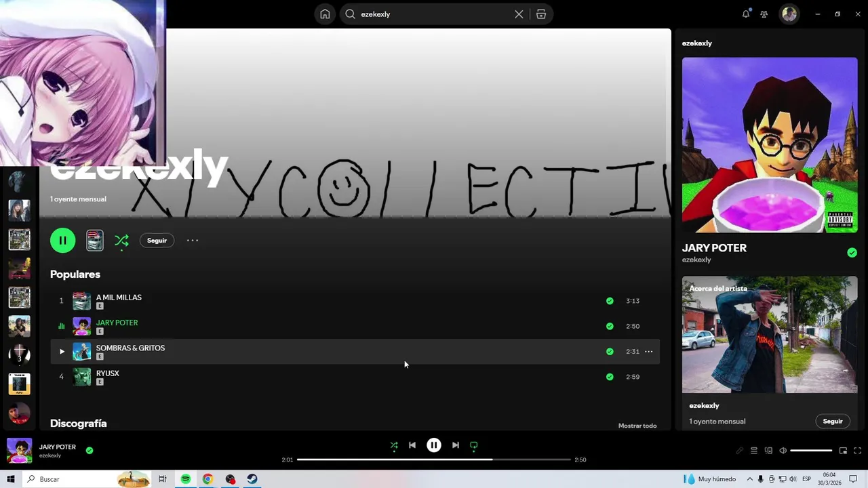Image resolution: width=868 pixels, height=488 pixels.
Task: Open the Connect to a device icon
Action: click(x=768, y=451)
